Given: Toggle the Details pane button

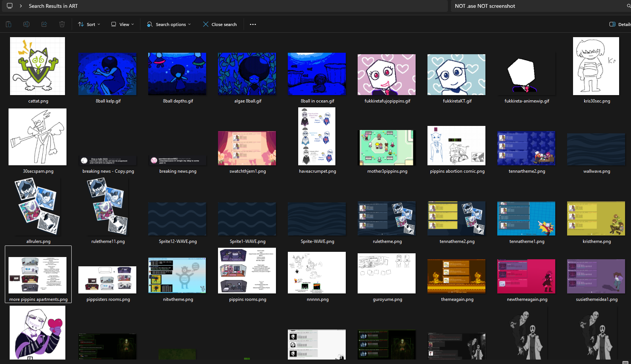Looking at the screenshot, I should coord(620,25).
